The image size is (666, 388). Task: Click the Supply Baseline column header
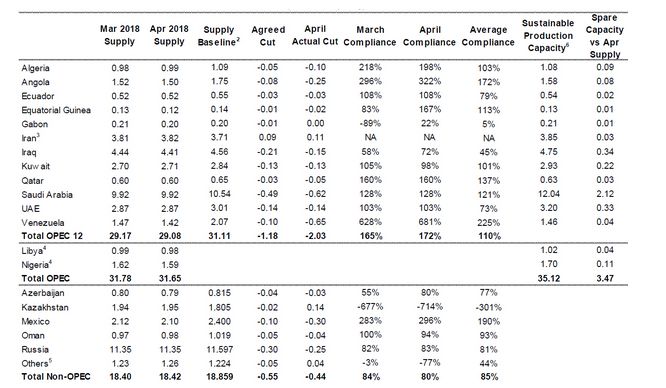pyautogui.click(x=219, y=36)
